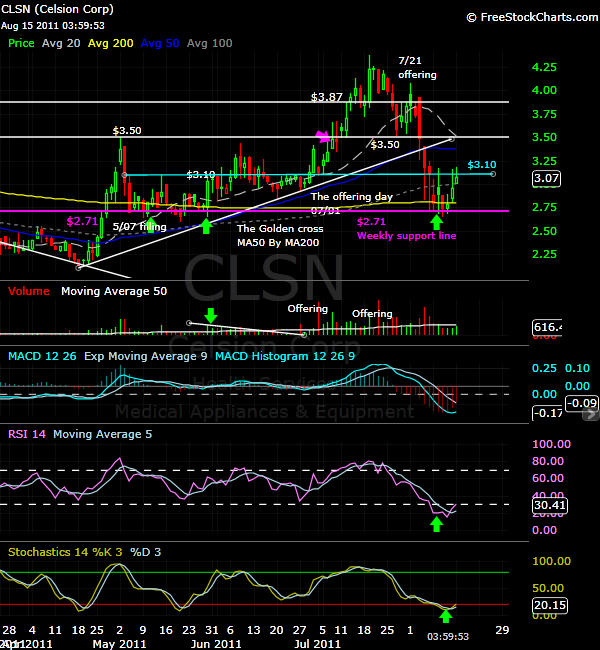
Task: Click the Stochastics 14 %K 3 label
Action: click(65, 552)
